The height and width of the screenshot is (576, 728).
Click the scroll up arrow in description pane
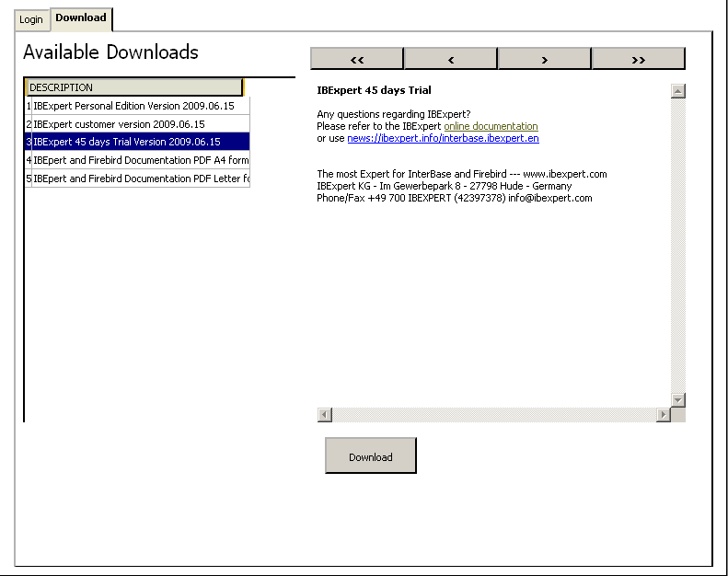(x=678, y=91)
